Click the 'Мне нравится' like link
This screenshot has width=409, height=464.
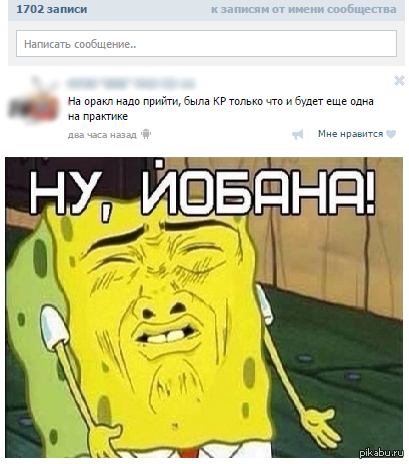click(x=350, y=134)
